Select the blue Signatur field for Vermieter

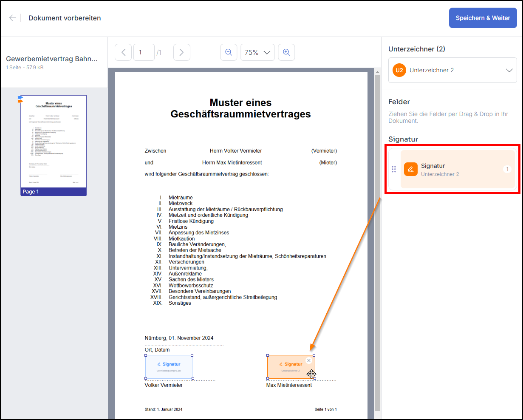pos(169,367)
